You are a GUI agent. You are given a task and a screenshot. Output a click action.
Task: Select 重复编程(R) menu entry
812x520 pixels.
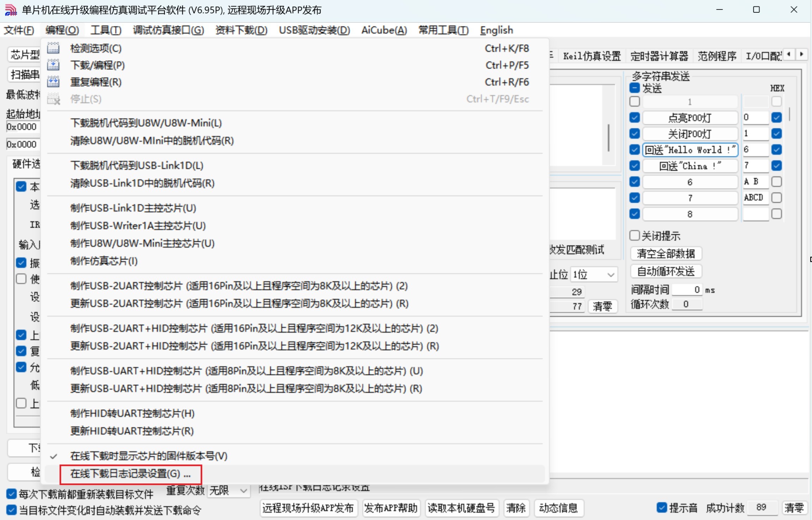pos(295,82)
